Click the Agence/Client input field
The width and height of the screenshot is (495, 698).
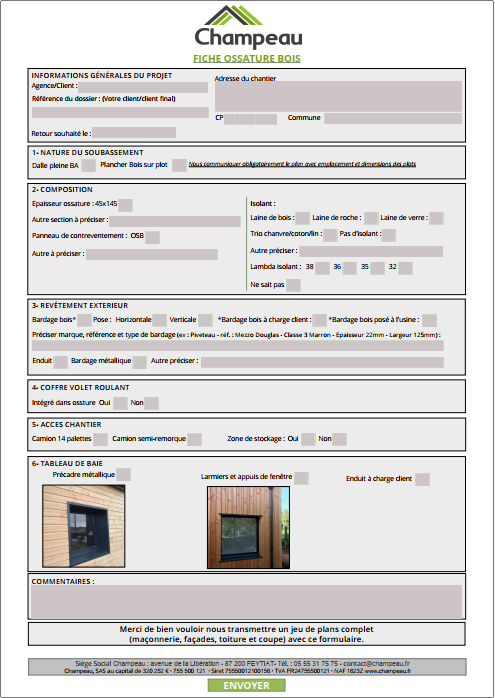pos(143,87)
